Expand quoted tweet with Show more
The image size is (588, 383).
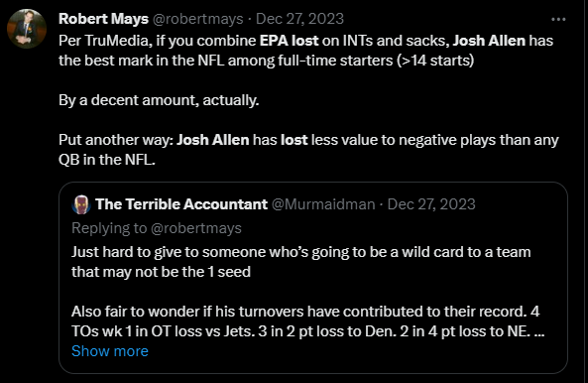pyautogui.click(x=110, y=351)
